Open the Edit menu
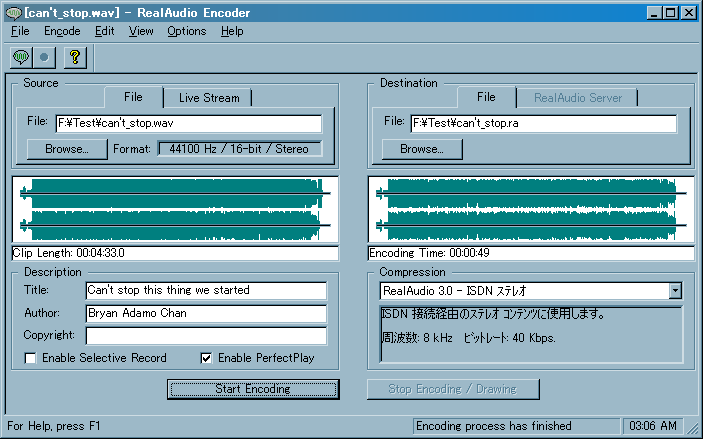The width and height of the screenshot is (703, 439). (104, 31)
